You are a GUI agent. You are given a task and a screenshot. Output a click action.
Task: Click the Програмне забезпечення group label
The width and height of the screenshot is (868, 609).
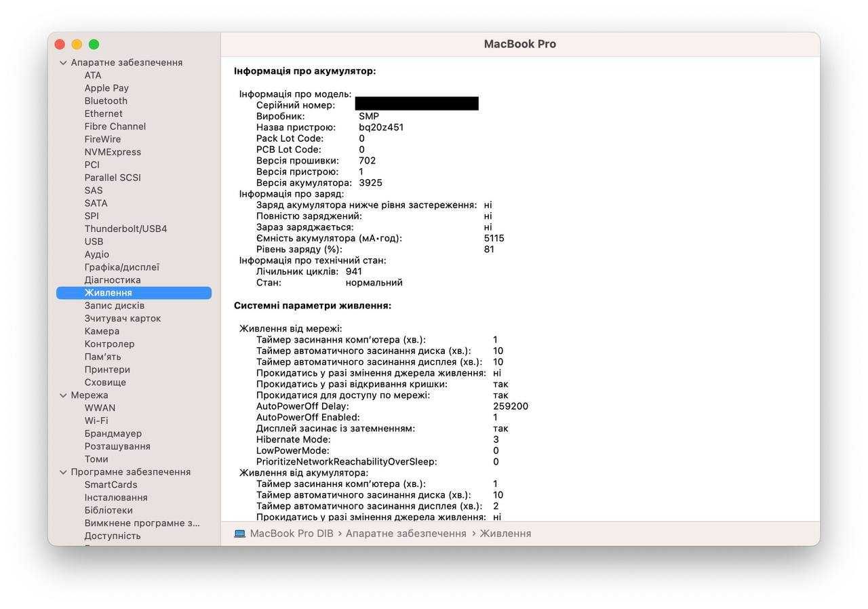tap(131, 472)
